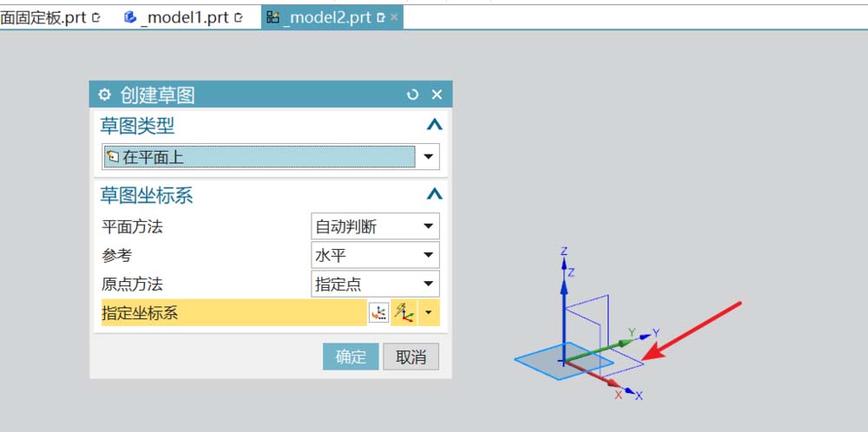Viewport: 868px width, 432px height.
Task: Click the 取消 button
Action: coord(411,357)
